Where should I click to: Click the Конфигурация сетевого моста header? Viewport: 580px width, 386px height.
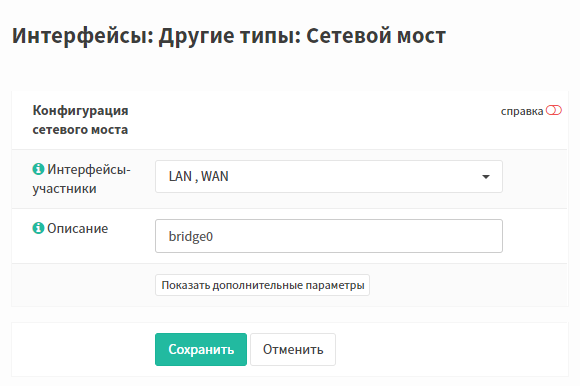click(x=80, y=120)
